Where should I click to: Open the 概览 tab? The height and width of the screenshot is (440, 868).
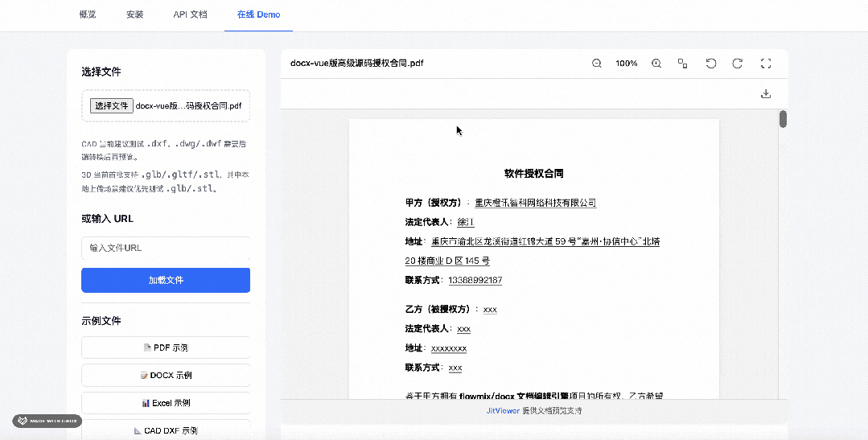(x=88, y=14)
